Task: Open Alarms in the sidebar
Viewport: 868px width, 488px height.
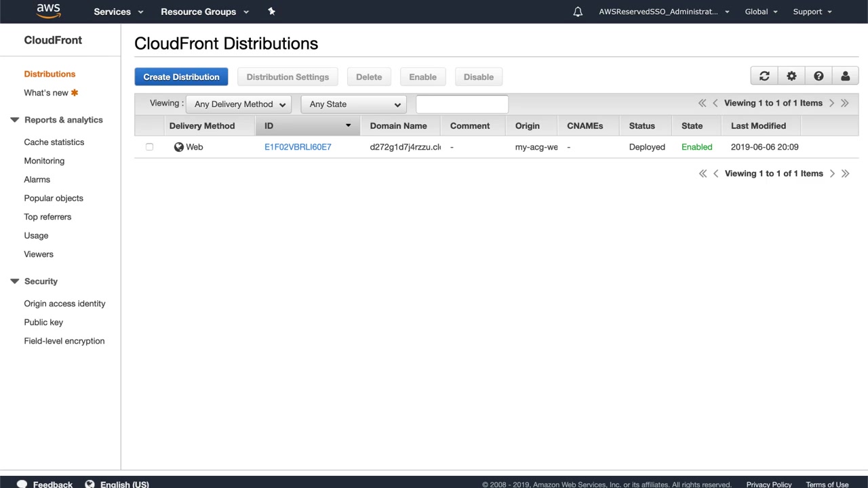Action: pyautogui.click(x=37, y=180)
